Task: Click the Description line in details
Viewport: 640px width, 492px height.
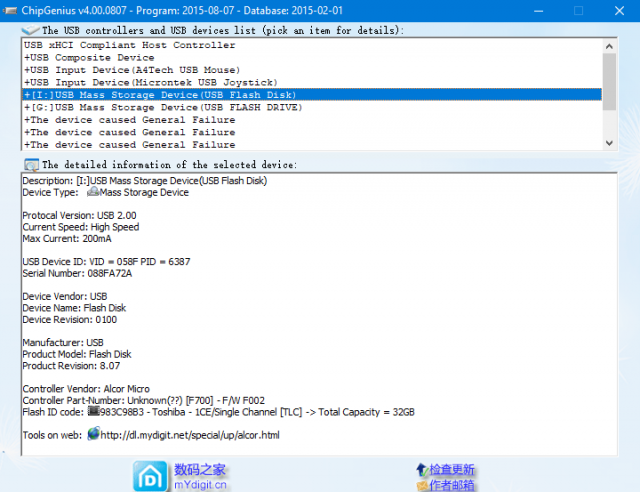Action: 144,180
